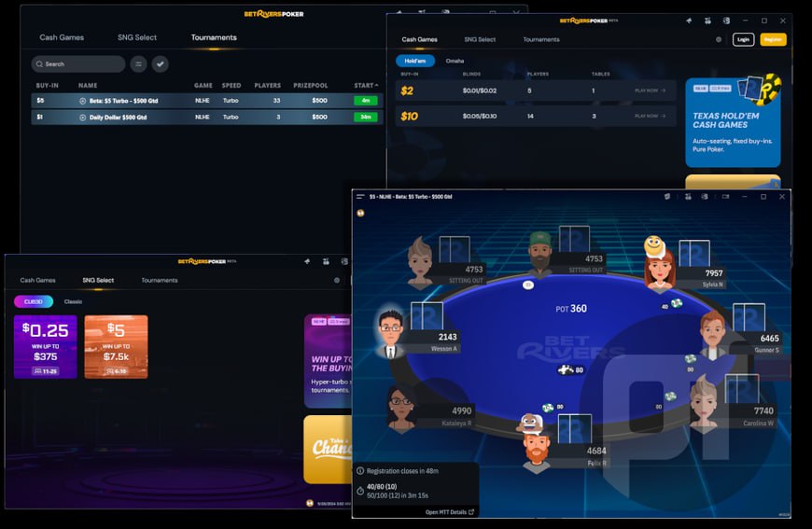Open SNG Select tab in Tournaments window
812x529 pixels.
click(x=136, y=37)
